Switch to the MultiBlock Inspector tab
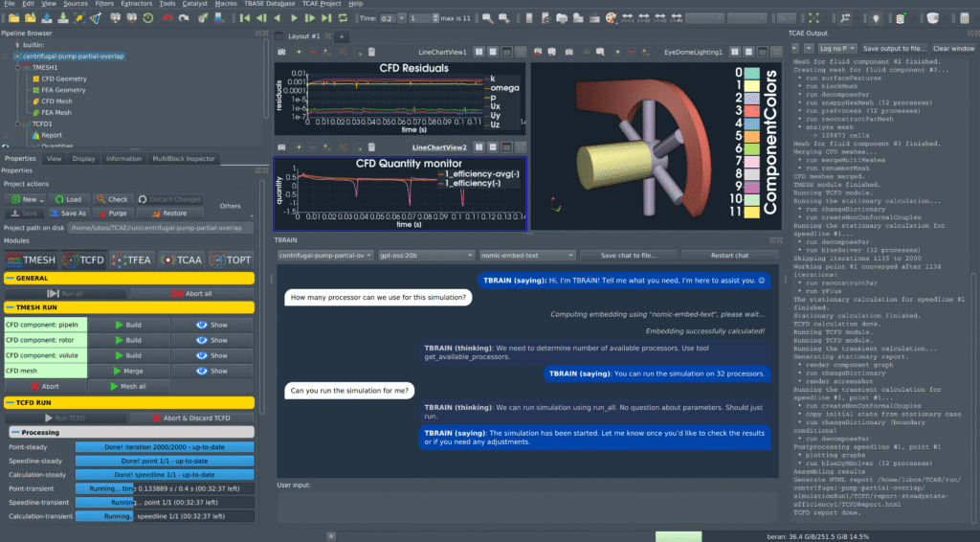The image size is (980, 542). pos(183,158)
